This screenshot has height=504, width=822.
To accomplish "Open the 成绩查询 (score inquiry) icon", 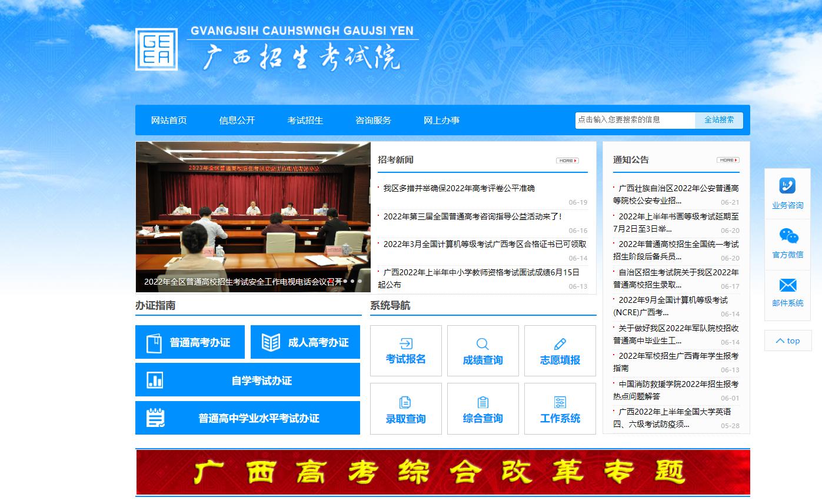I will [482, 351].
